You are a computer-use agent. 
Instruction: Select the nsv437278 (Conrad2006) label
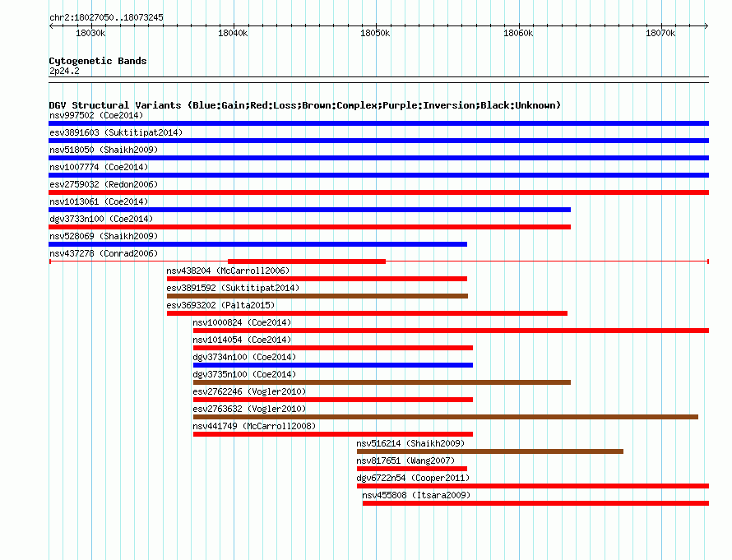104,253
